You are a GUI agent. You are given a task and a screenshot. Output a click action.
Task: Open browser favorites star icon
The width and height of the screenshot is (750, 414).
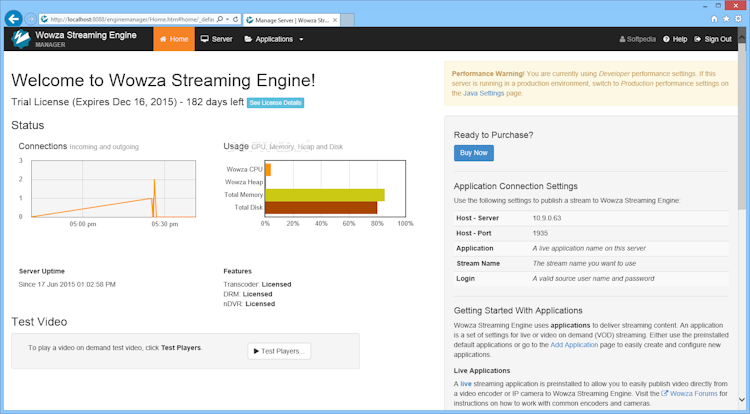tap(726, 19)
